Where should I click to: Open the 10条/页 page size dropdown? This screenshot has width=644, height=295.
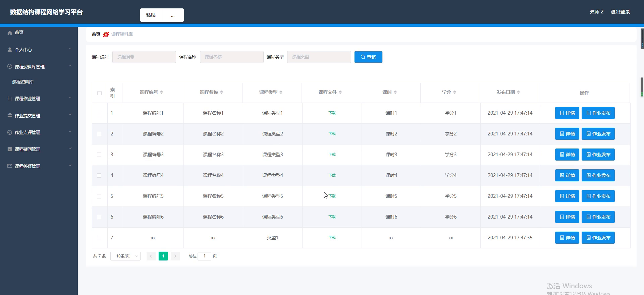[x=125, y=256]
